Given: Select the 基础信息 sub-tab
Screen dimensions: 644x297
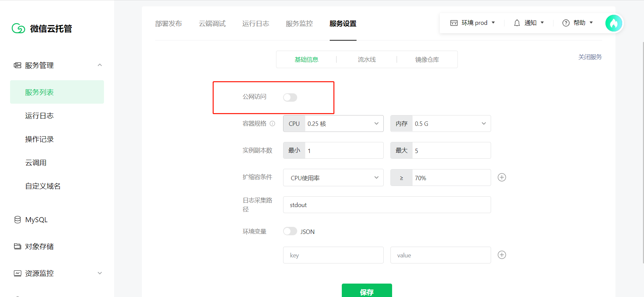Looking at the screenshot, I should click(x=306, y=59).
